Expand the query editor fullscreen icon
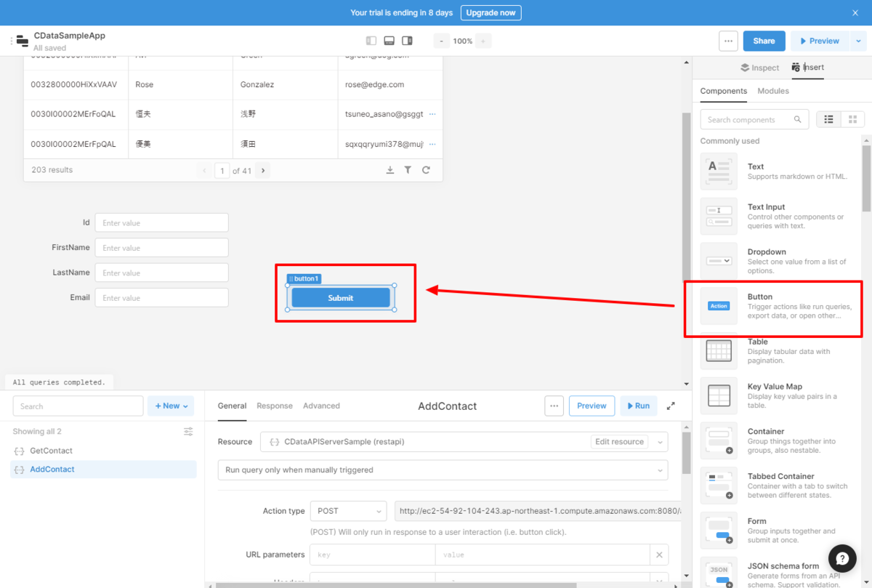Viewport: 872px width, 588px height. (671, 406)
